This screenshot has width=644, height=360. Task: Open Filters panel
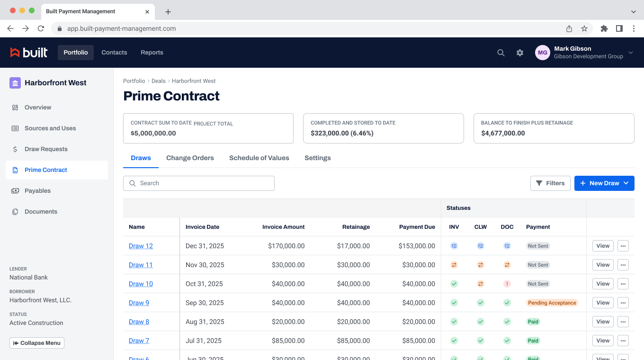click(550, 183)
